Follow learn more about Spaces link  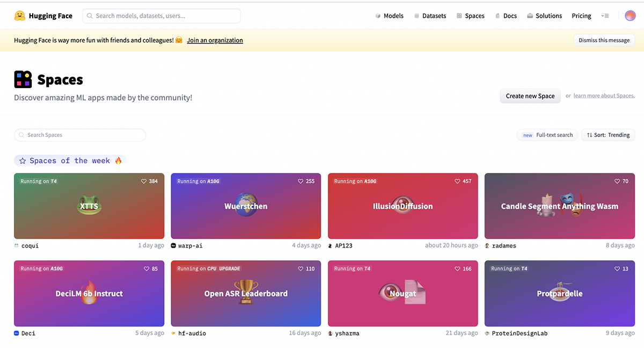(604, 96)
